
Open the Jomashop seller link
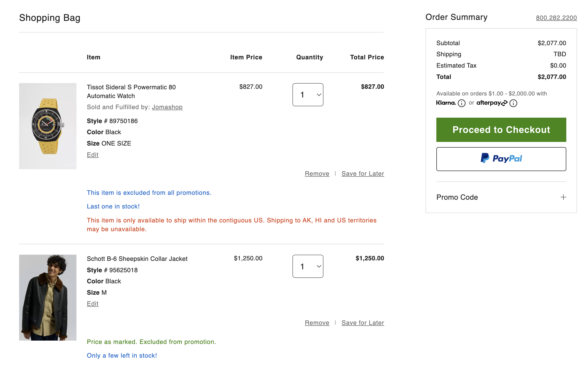click(167, 107)
